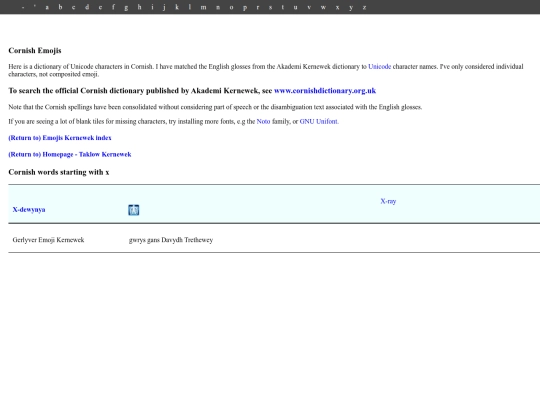Select 'Cornish words starting with x' heading
Screen dimensions: 540x405
click(59, 172)
